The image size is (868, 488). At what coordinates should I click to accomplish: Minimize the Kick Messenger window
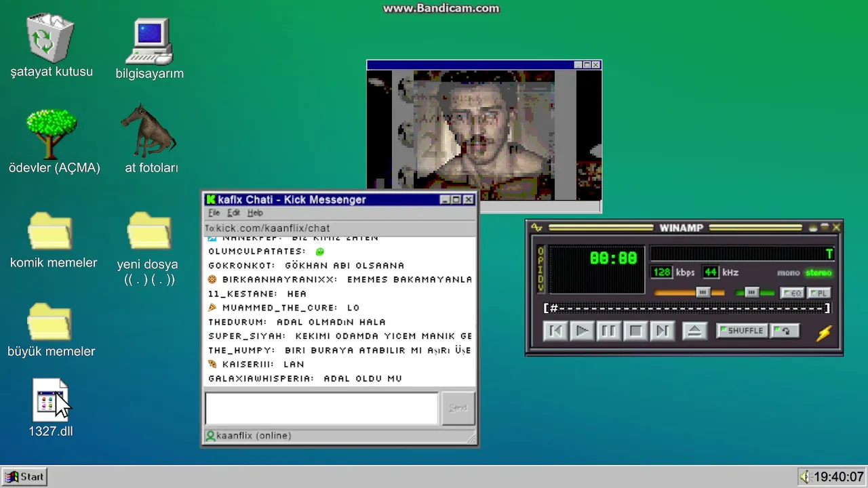[x=445, y=200]
